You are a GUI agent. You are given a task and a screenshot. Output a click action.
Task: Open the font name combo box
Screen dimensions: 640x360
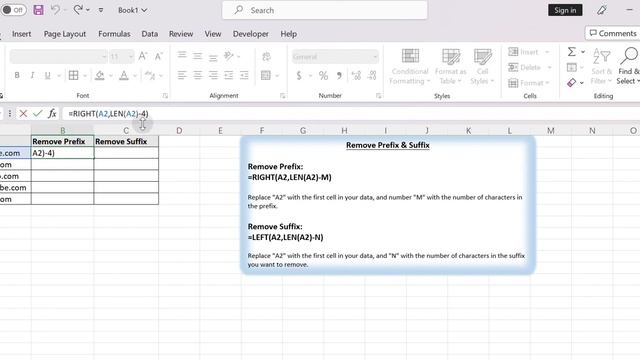[58, 57]
